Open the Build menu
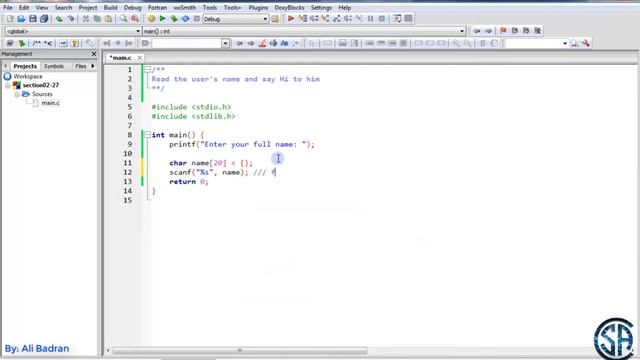This screenshot has width=640, height=360. (110, 7)
